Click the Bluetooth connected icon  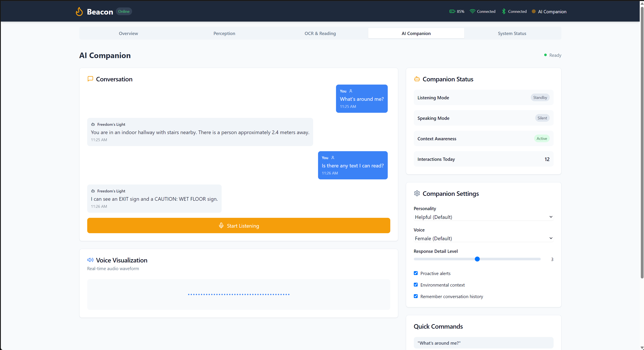[504, 12]
